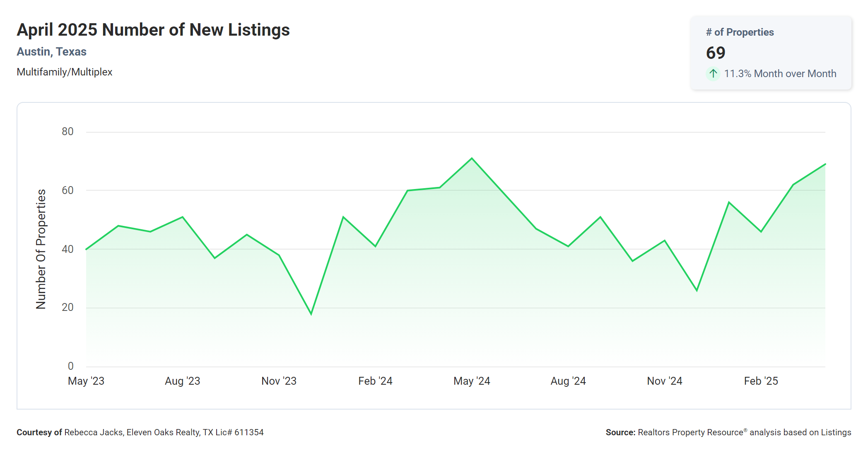Screen dimensions: 868x456
Task: Click the 'Number Of Properties' y-axis title
Action: point(41,249)
